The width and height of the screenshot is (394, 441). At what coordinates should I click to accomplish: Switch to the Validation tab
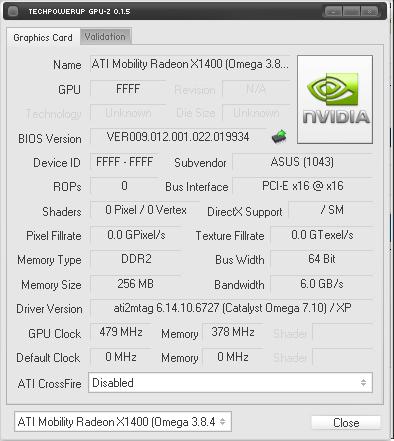click(105, 36)
